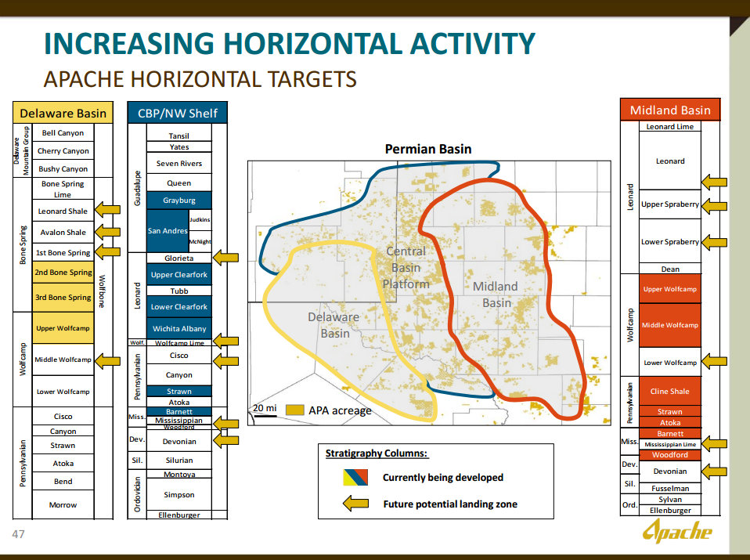Click the Cline Shale cell in Midland column
This screenshot has height=560, width=750.
(x=670, y=391)
